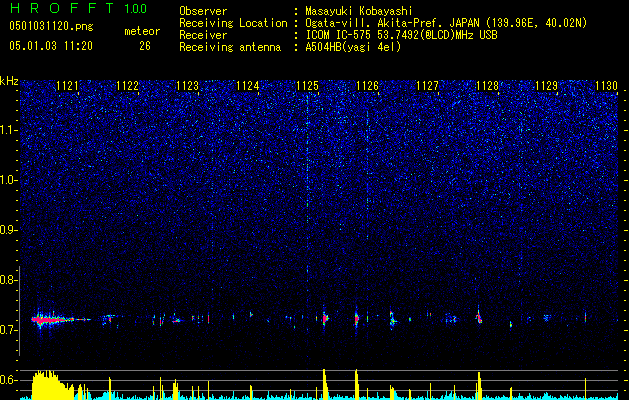Image resolution: width=629 pixels, height=400 pixels.
Task: Click the 0.9 kHz axis value
Action: [8, 230]
